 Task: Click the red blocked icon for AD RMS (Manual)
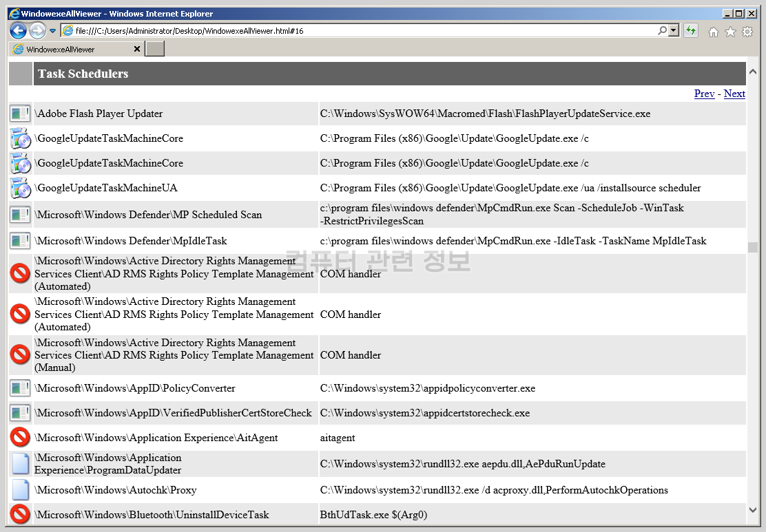click(20, 355)
